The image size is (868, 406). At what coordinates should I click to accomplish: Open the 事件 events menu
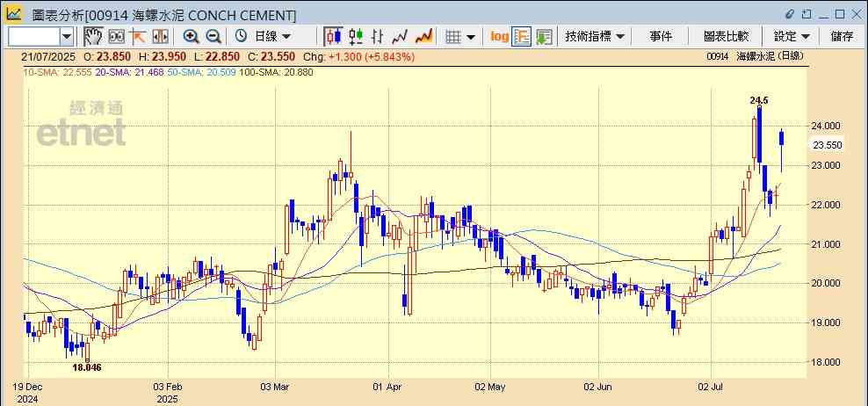[661, 37]
